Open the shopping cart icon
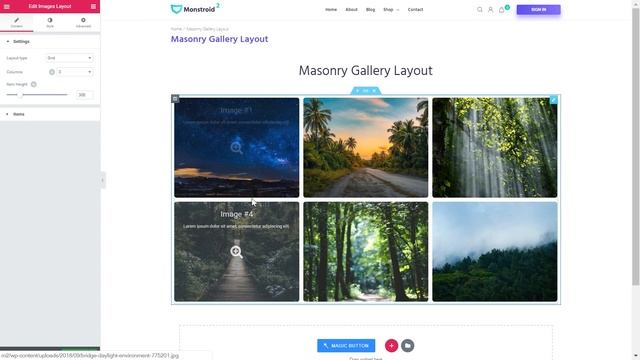The image size is (640, 360). (502, 9)
